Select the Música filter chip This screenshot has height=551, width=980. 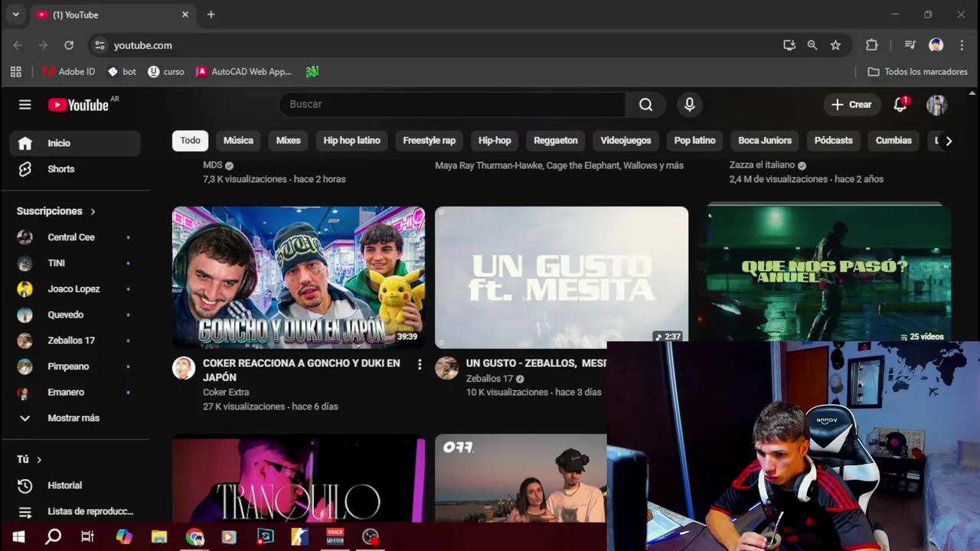pos(238,141)
